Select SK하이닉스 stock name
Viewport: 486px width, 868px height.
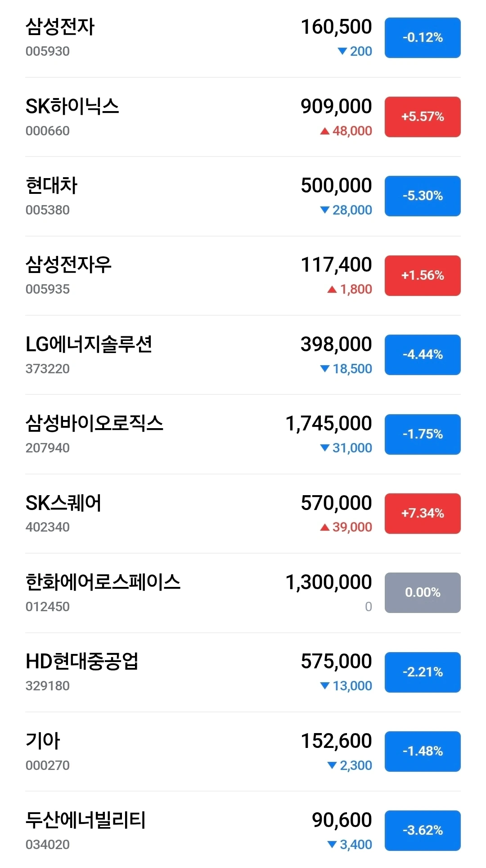point(72,107)
